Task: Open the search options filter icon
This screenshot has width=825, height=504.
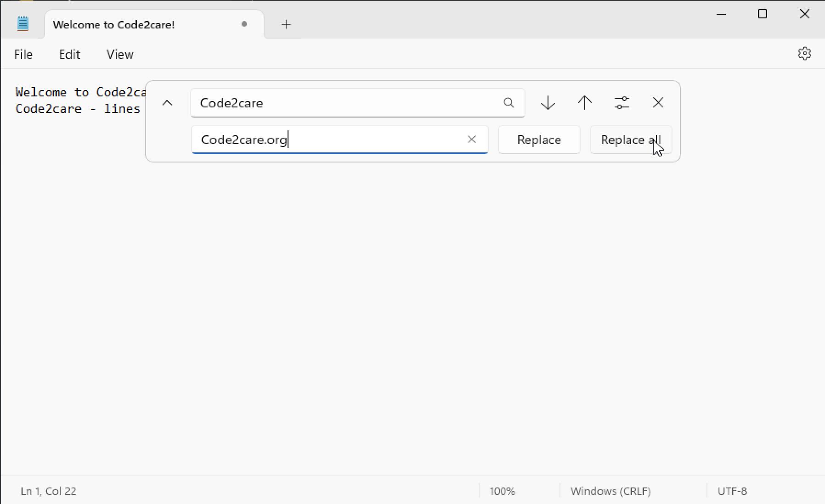Action: tap(622, 102)
